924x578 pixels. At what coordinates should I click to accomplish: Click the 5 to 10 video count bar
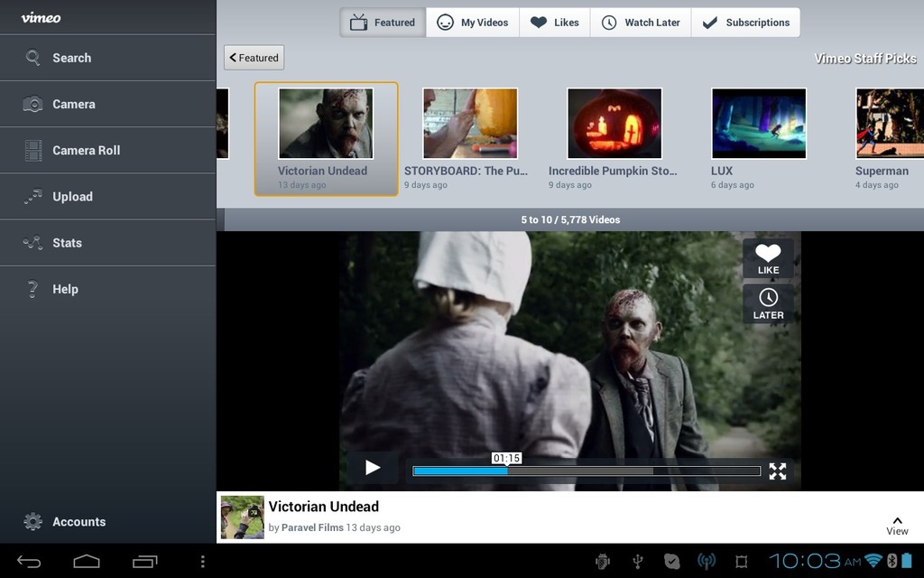[x=570, y=219]
